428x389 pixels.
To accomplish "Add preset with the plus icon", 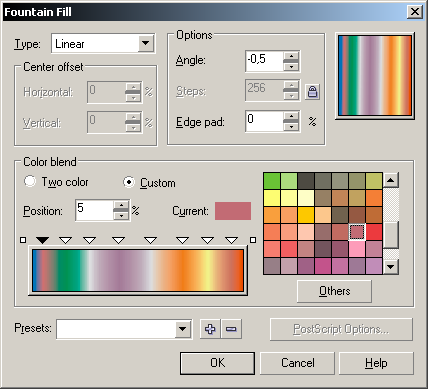I will coord(210,329).
